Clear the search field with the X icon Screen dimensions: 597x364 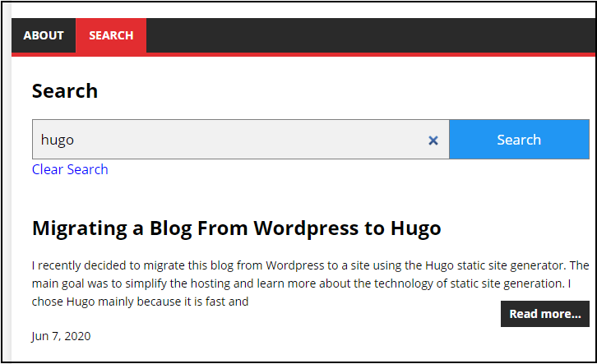tap(433, 141)
